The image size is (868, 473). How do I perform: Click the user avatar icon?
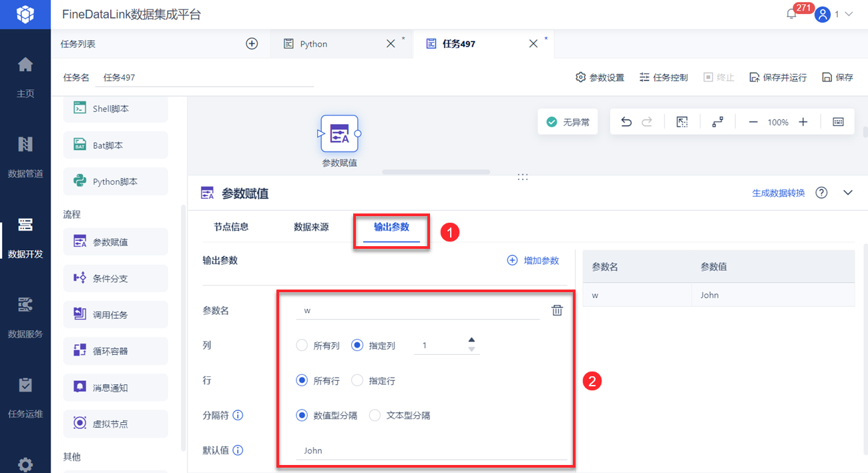coord(823,14)
